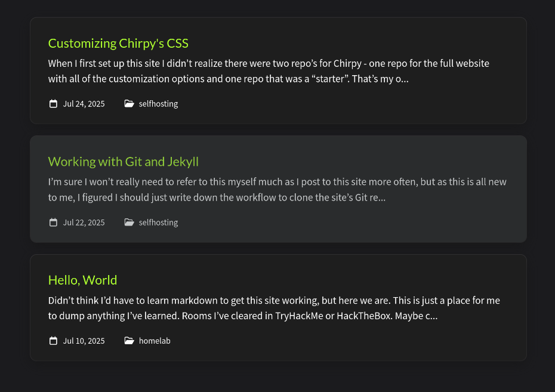The height and width of the screenshot is (392, 555).
Task: Click folder icon in Customizing Chirpy's CSS card
Action: coord(129,104)
